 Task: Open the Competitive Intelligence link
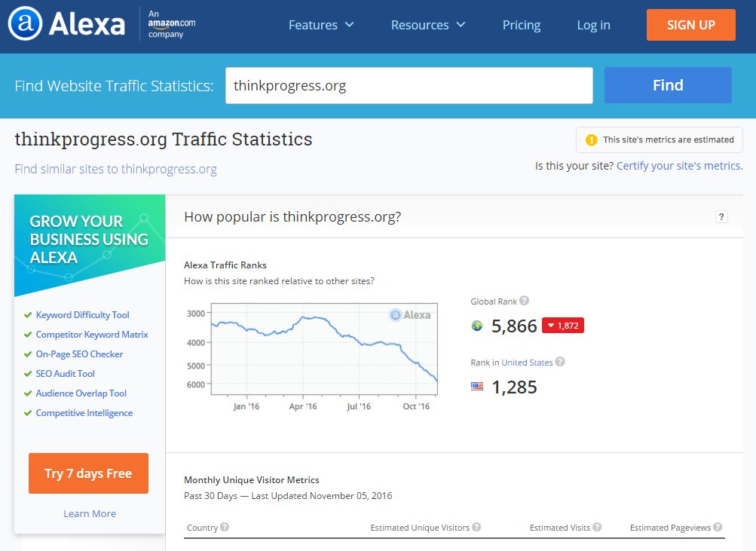click(84, 412)
